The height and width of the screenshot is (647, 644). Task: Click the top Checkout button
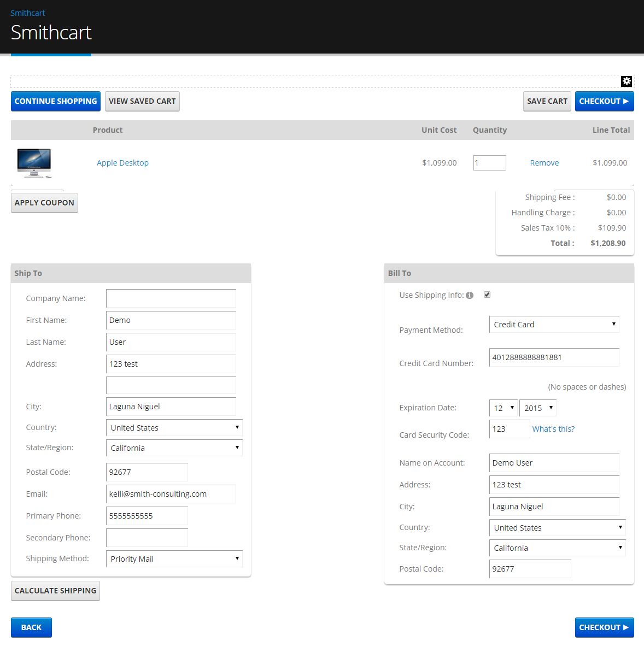click(605, 102)
